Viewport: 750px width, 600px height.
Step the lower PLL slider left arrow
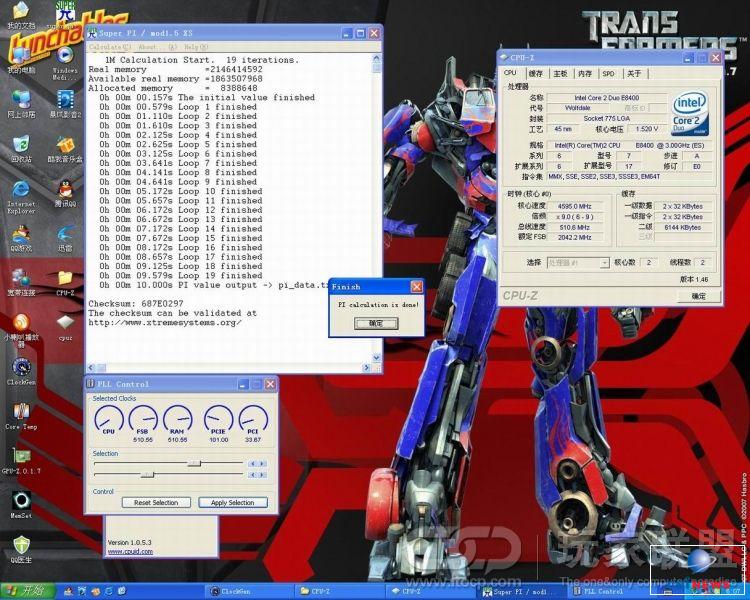point(253,475)
